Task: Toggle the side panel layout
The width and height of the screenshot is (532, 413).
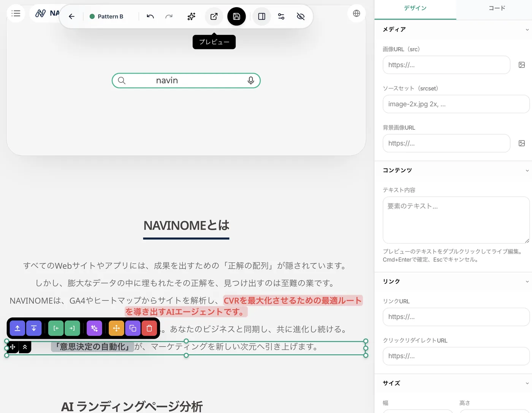Action: [262, 16]
